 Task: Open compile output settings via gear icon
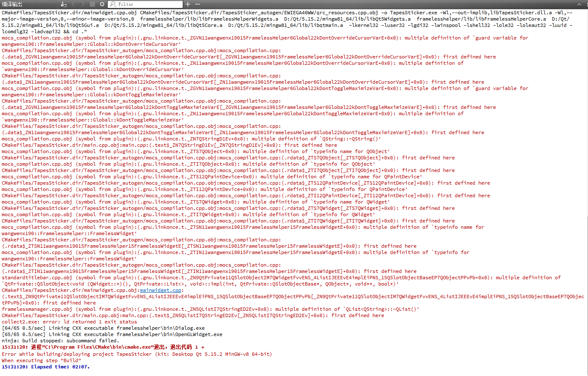coord(102,4)
